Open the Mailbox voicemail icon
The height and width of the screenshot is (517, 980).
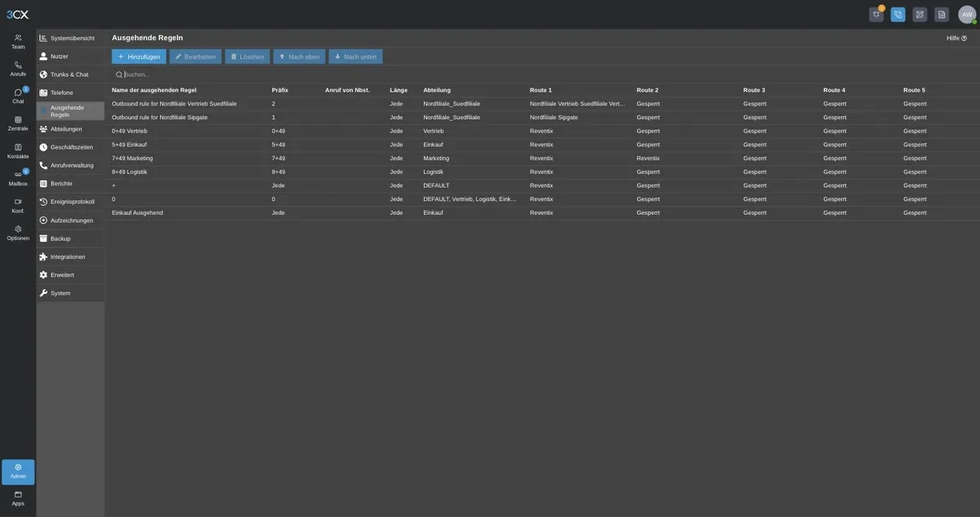pyautogui.click(x=18, y=178)
